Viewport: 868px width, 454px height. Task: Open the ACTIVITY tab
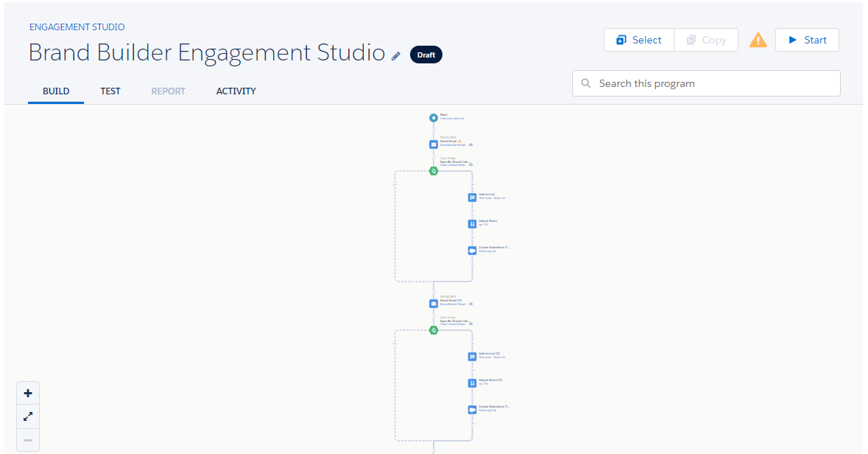236,91
